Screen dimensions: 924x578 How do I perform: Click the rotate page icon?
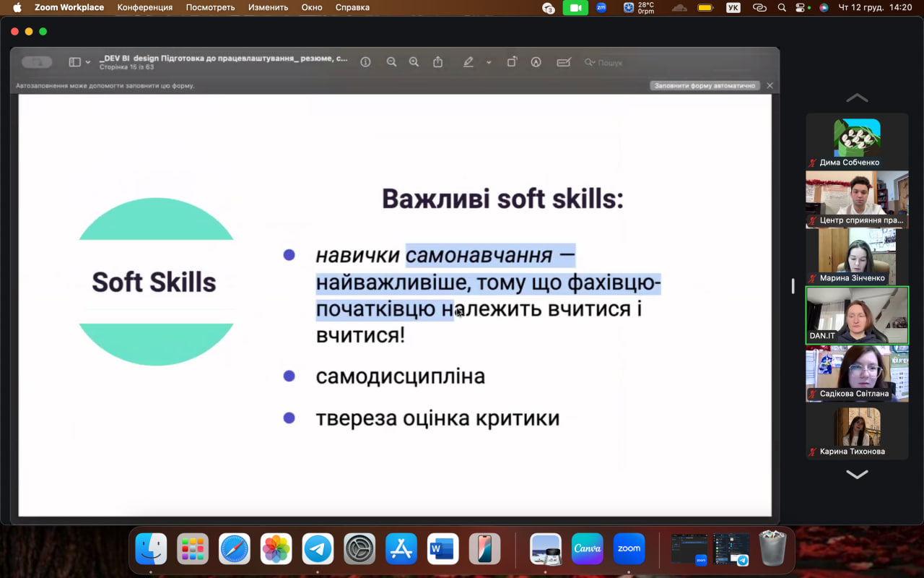(x=512, y=62)
